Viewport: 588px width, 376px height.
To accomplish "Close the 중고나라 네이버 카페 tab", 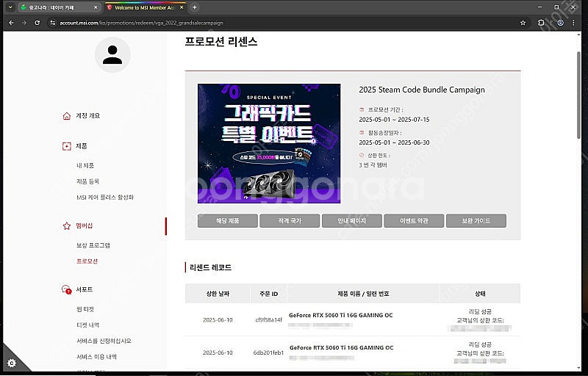I will tap(96, 7).
